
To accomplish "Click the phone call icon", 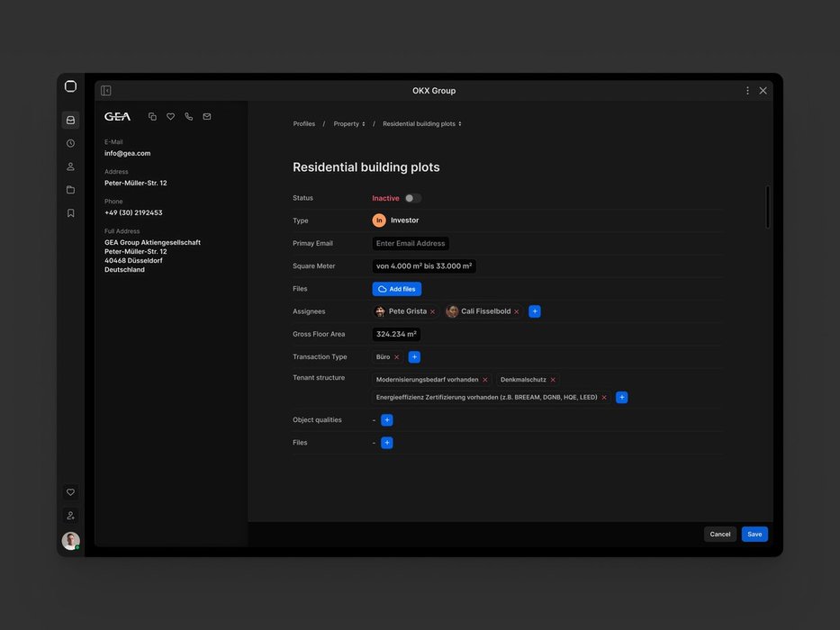I will [x=188, y=116].
